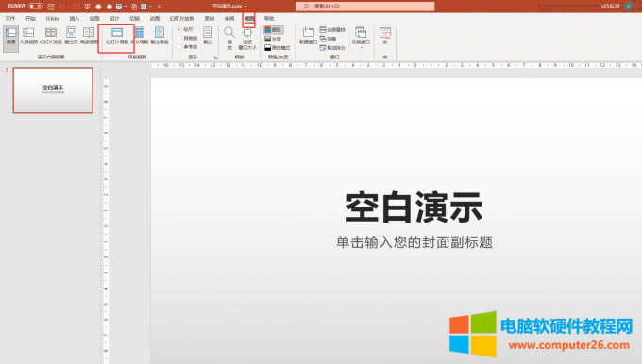Open the Show group dialog launcher
This screenshot has width=642, height=364.
coord(215,58)
